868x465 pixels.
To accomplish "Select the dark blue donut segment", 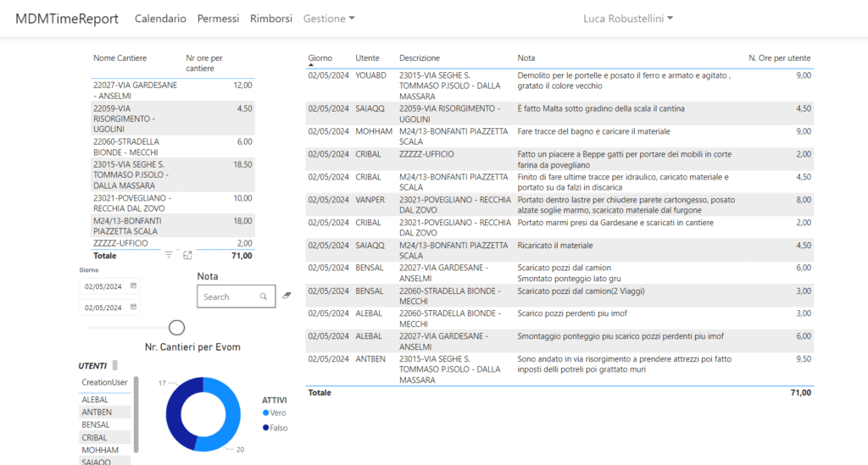I will tap(176, 412).
